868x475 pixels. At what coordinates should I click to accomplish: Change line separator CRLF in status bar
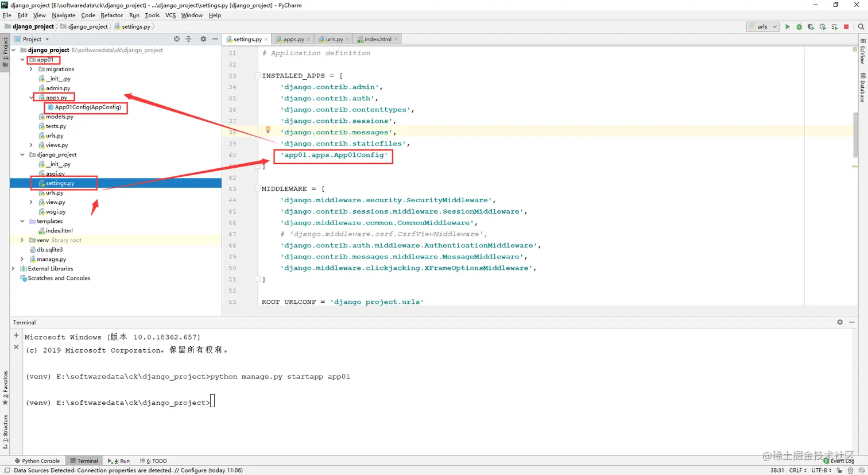(x=797, y=470)
